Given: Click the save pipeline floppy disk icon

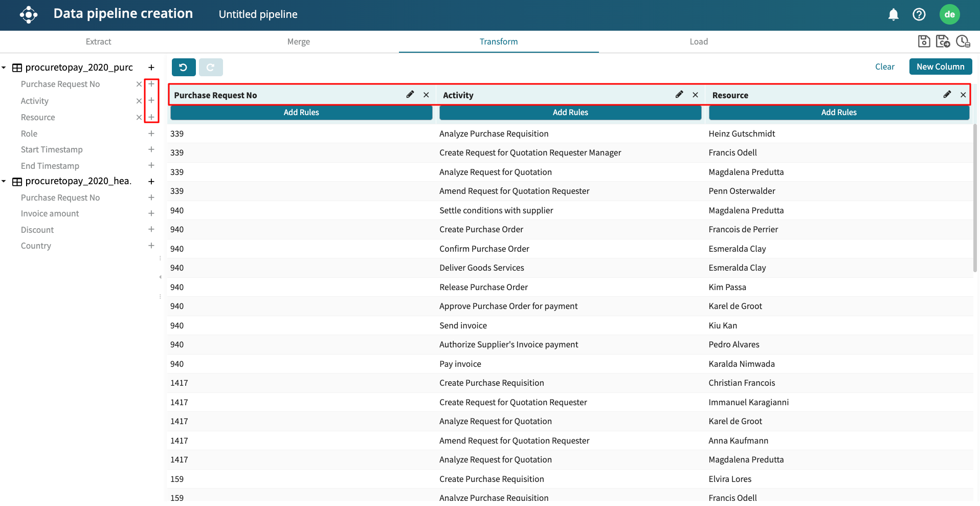Looking at the screenshot, I should [924, 41].
